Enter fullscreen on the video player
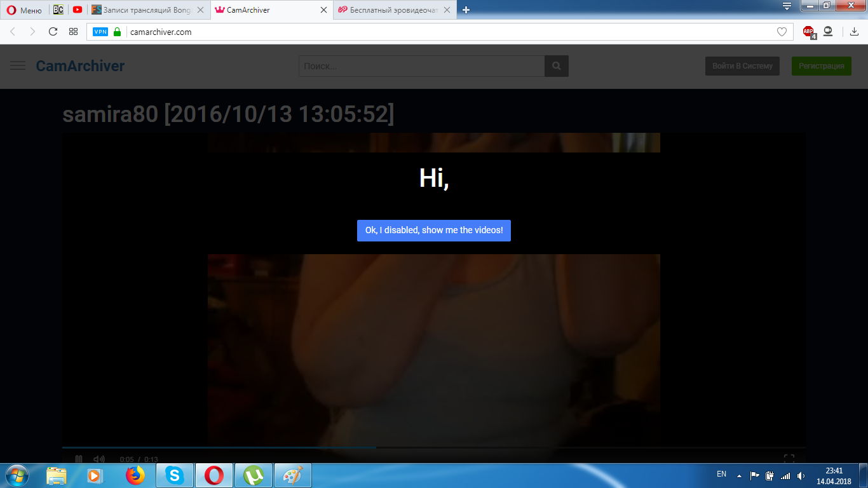The image size is (868, 488). pos(789,459)
